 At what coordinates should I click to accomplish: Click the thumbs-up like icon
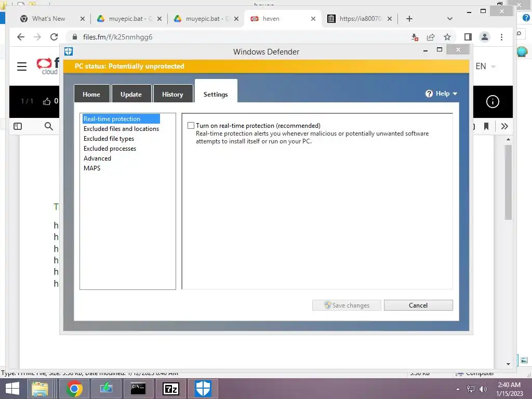(46, 101)
